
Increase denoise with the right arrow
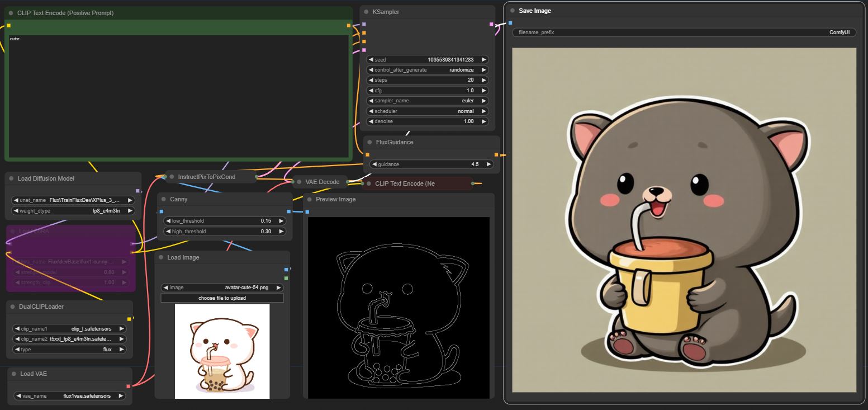[x=484, y=121]
